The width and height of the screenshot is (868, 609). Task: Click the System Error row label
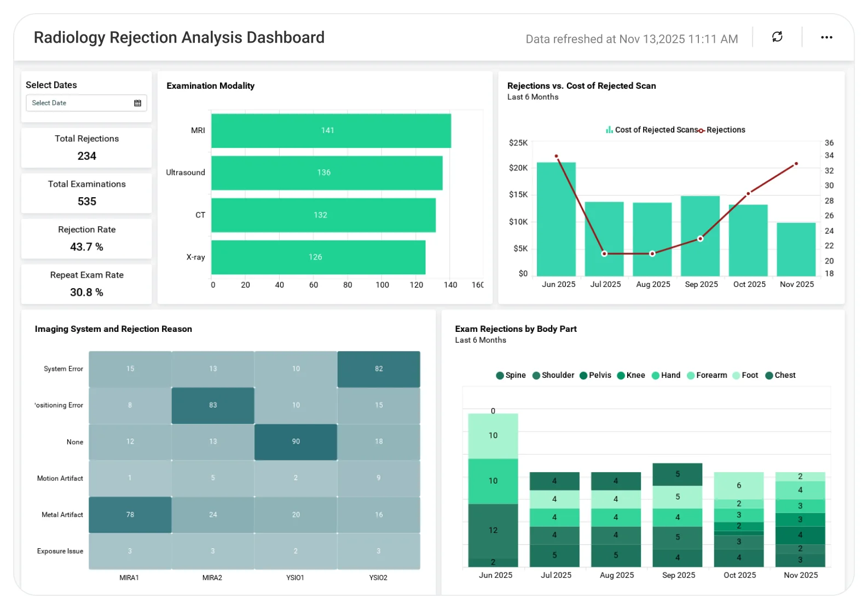(x=63, y=369)
